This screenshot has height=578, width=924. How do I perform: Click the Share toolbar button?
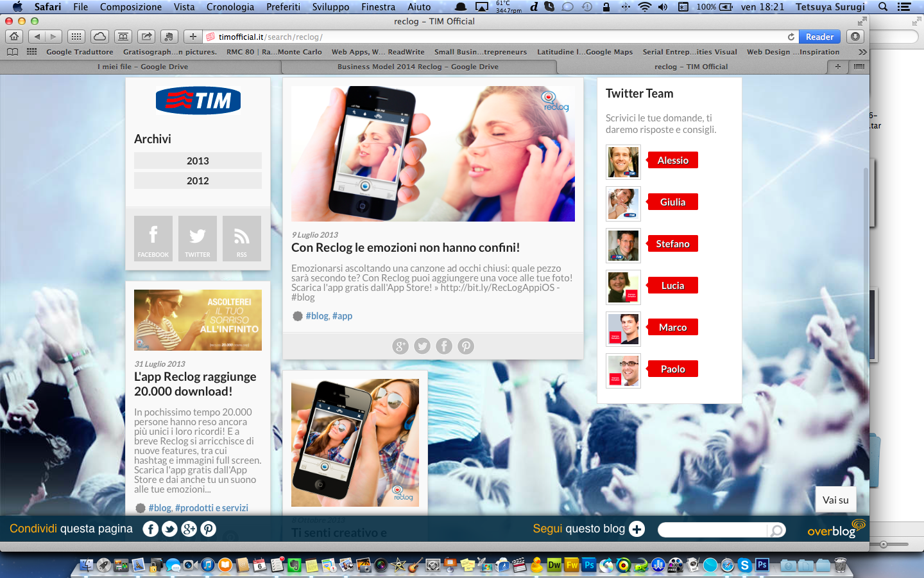tap(147, 37)
